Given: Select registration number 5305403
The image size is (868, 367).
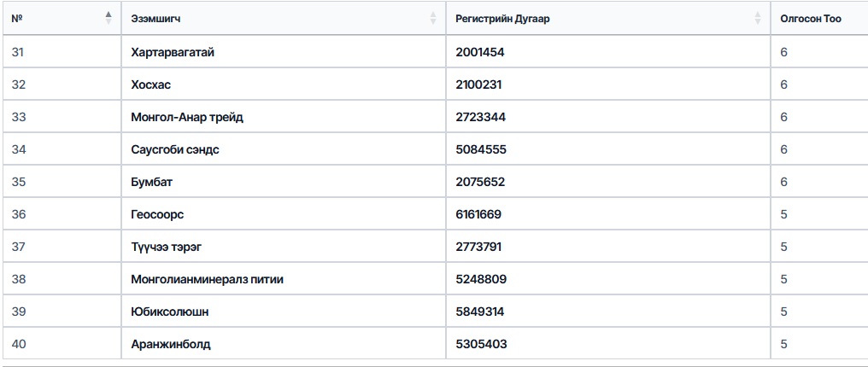Looking at the screenshot, I should click(x=481, y=344).
